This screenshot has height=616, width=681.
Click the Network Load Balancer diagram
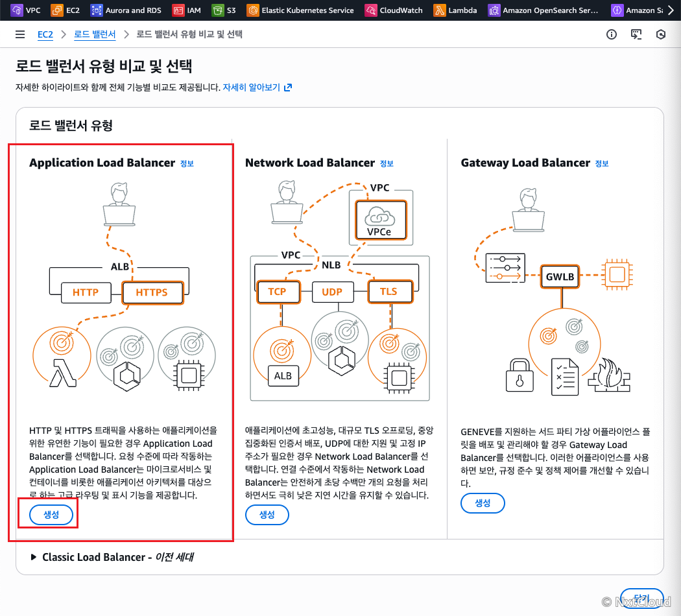[340, 291]
